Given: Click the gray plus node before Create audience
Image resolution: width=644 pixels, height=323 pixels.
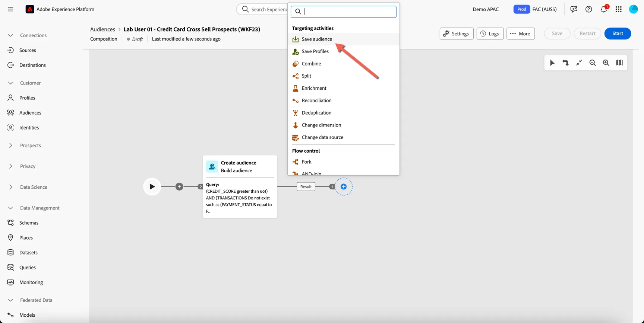Looking at the screenshot, I should (x=179, y=186).
